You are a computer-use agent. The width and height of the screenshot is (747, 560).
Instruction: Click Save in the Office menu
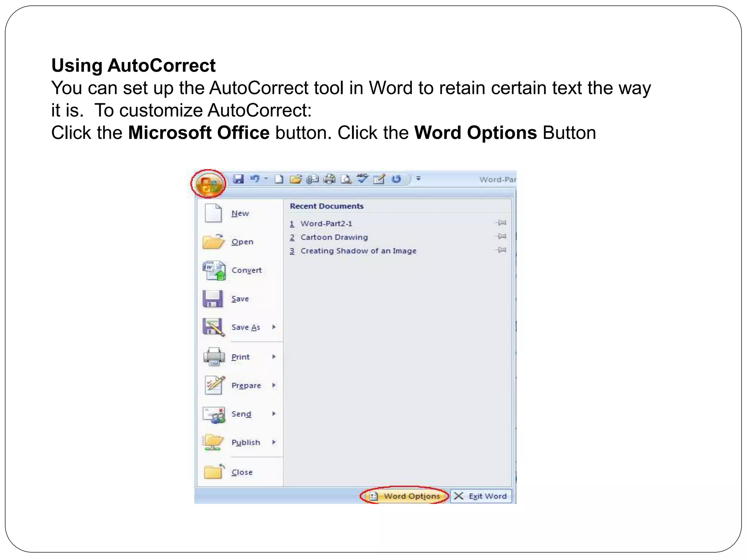[x=240, y=299]
